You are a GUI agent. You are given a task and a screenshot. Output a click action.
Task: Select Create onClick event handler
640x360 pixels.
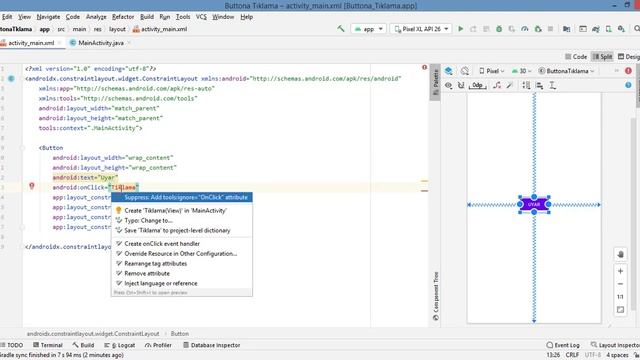182,243
